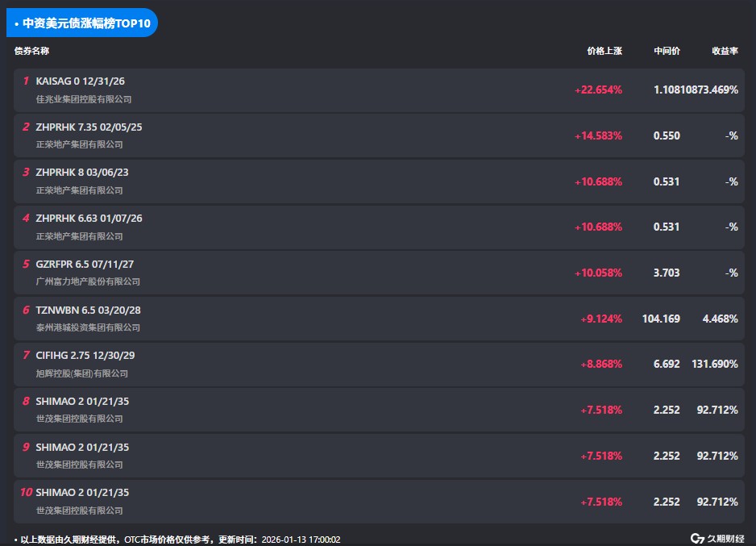Sort by the 价格上涨 column header
756x546 pixels.
(x=604, y=51)
